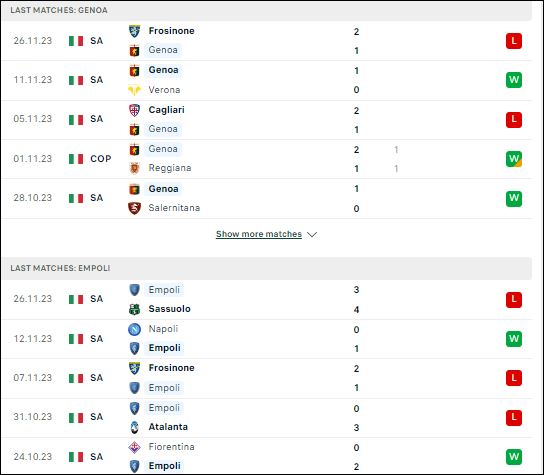Image resolution: width=544 pixels, height=475 pixels.
Task: Select the Last Matches: Empoli header
Action: click(x=266, y=268)
